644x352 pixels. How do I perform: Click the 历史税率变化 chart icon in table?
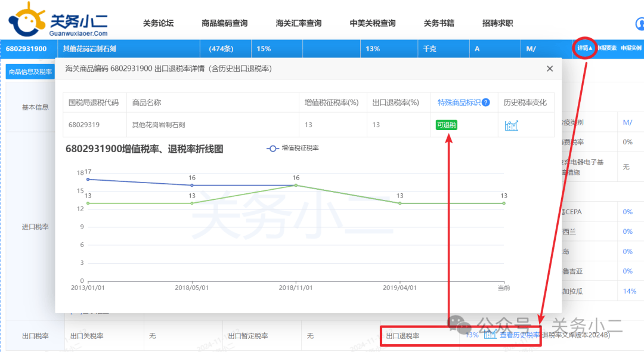point(511,125)
